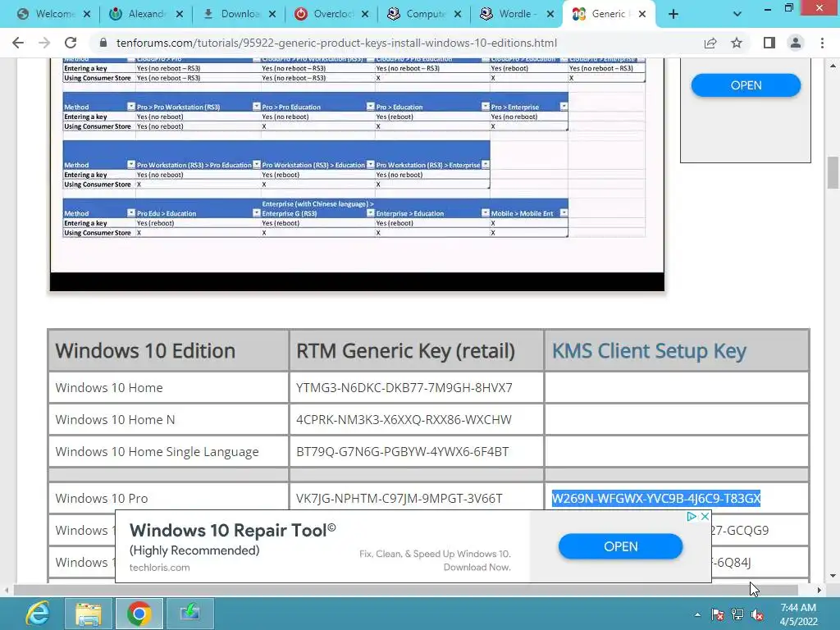
Task: Switch to the Alexander tab
Action: point(138,14)
